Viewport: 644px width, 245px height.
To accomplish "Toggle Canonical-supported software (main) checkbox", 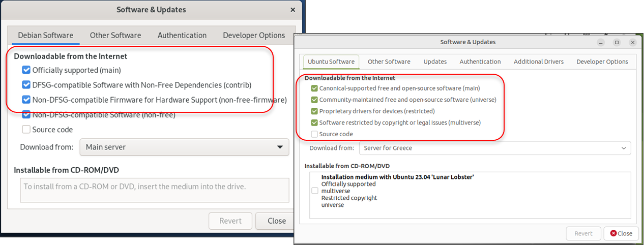I will (314, 88).
